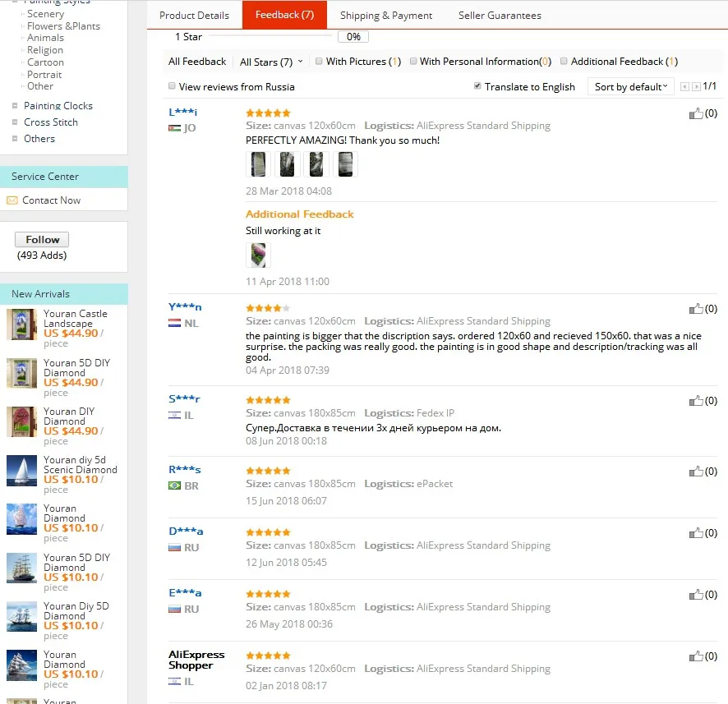Switch to the Product Details tab
The height and width of the screenshot is (704, 728).
coord(194,16)
